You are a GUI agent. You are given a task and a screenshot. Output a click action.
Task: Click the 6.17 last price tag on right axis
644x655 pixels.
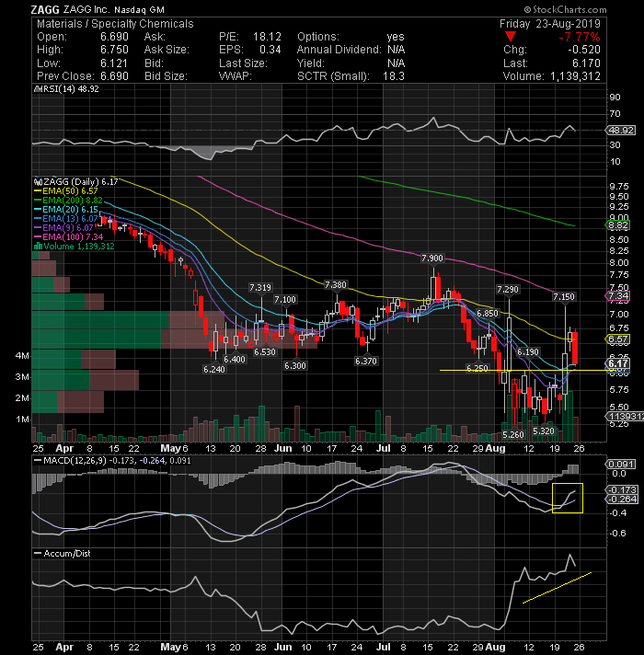tap(618, 363)
